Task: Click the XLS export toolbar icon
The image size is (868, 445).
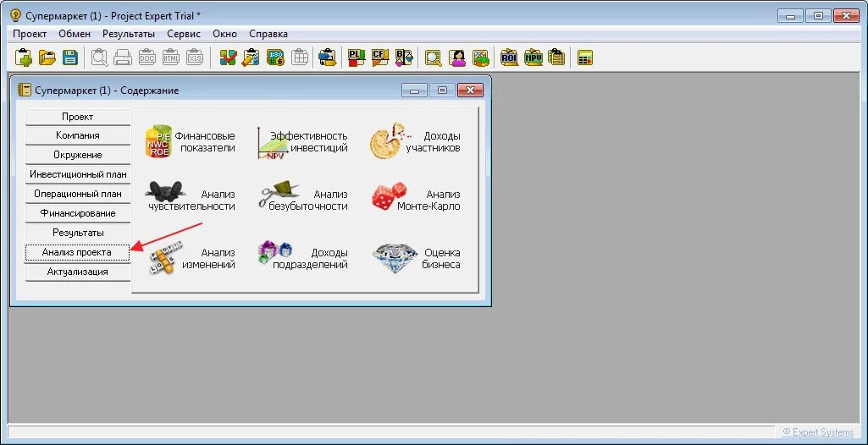Action: click(x=194, y=58)
